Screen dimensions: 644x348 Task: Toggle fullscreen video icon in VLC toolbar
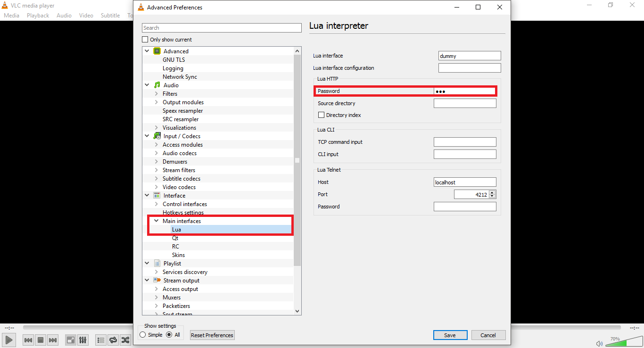point(70,340)
